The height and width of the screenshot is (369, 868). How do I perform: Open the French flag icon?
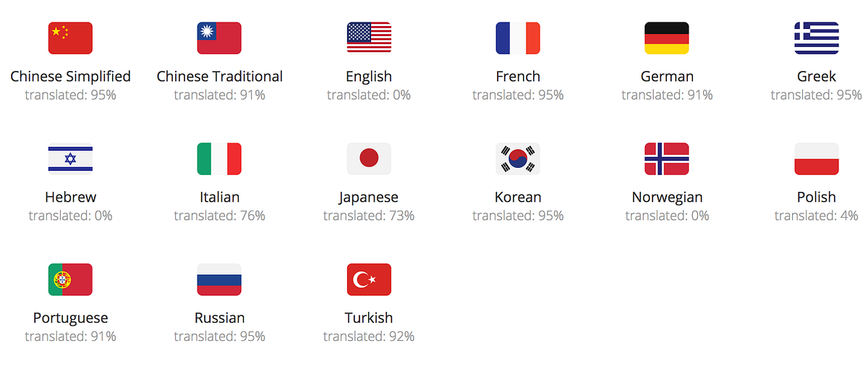518,38
